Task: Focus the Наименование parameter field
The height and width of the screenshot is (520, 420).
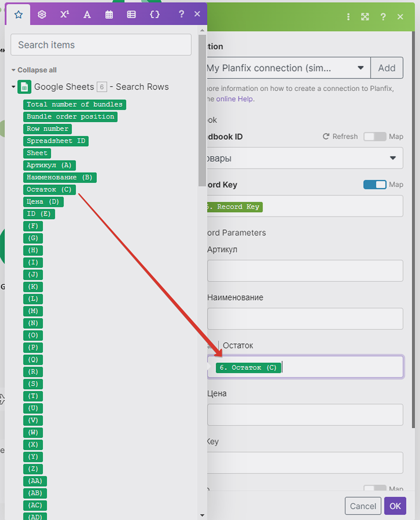Action: pos(305,319)
